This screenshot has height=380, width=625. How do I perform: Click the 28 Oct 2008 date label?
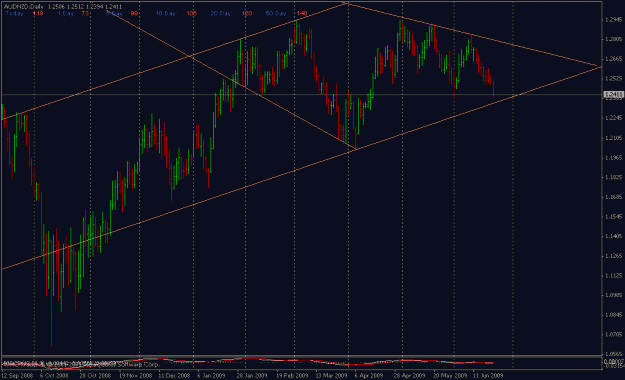[95, 376]
